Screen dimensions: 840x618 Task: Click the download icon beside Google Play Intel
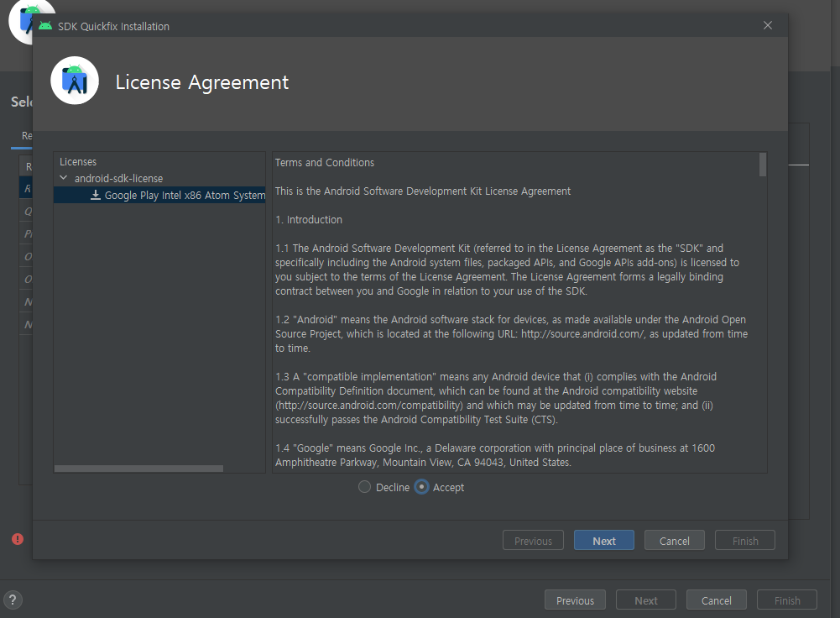pyautogui.click(x=96, y=195)
